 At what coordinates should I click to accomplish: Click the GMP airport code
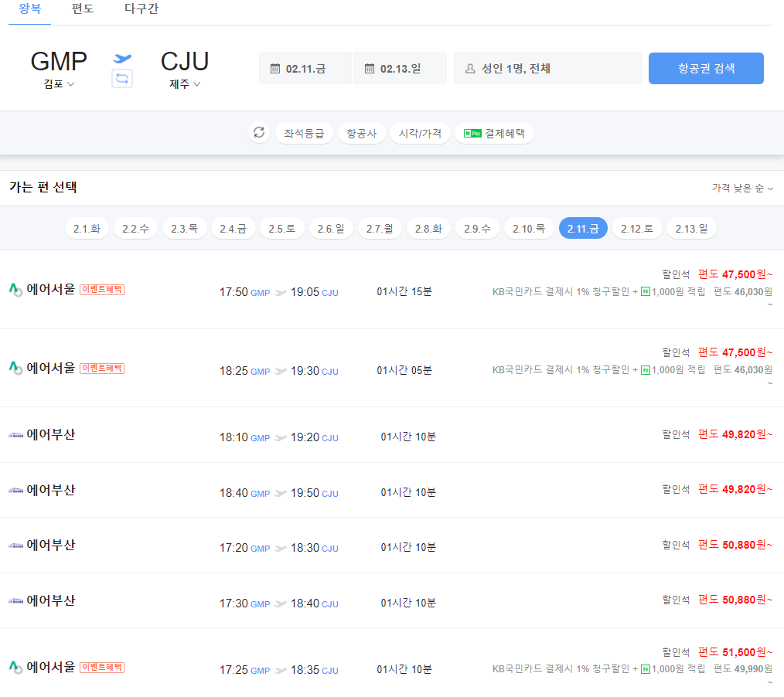[59, 62]
